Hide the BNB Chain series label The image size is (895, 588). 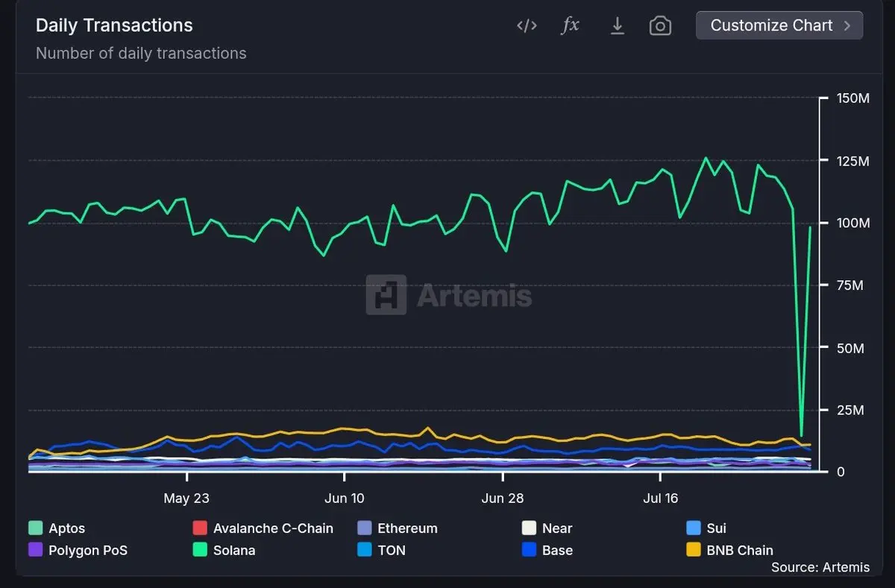740,551
